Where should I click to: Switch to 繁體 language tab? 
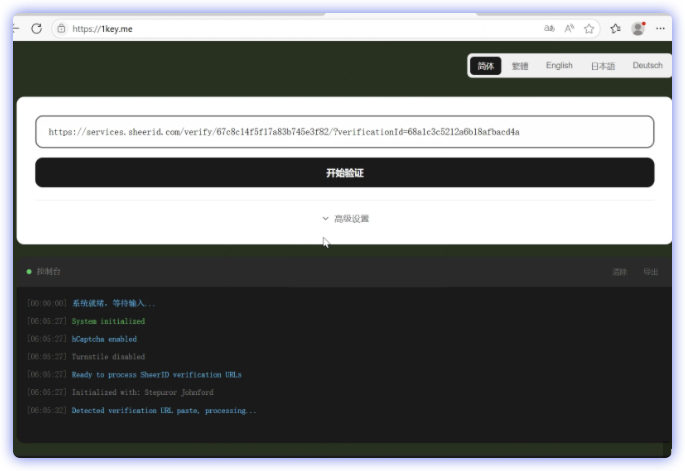pos(520,66)
